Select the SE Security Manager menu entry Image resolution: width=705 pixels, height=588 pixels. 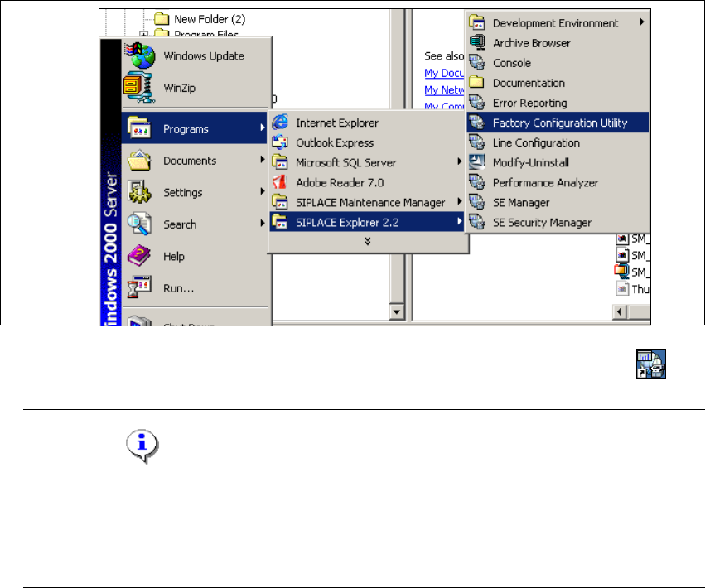coord(558,222)
